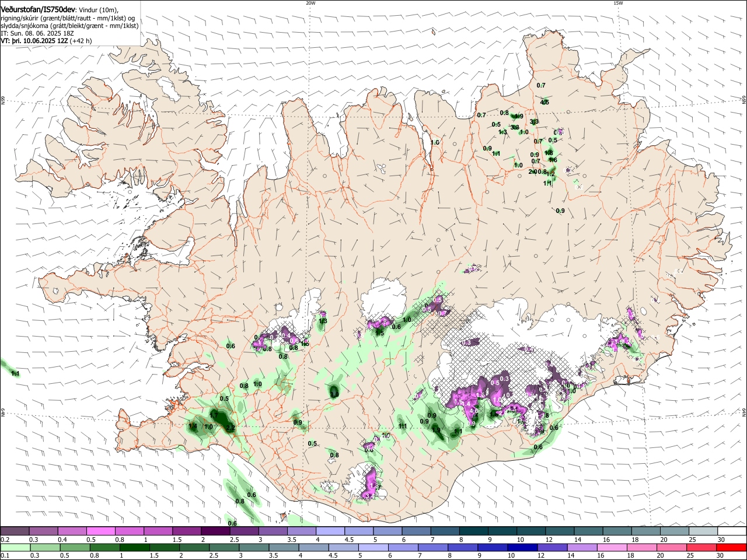The width and height of the screenshot is (747, 560).
Task: Select the light green 0.3 swatch in lower legend row
Action: [x=45, y=547]
